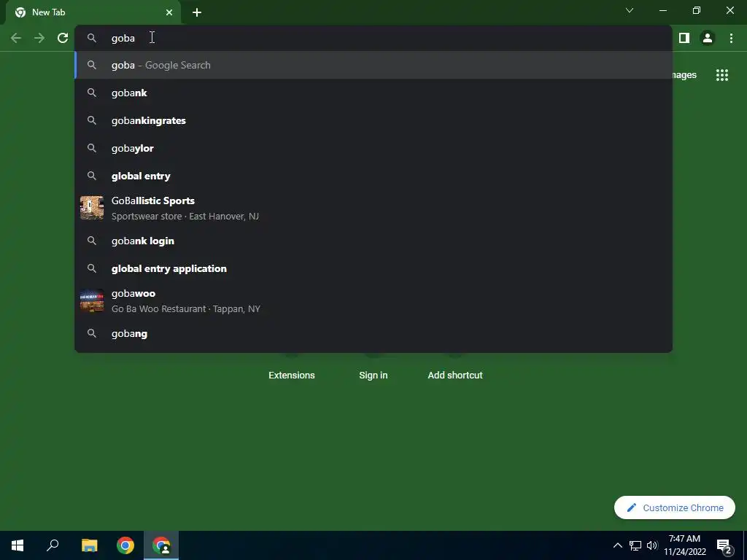Choose the 'gobankingrates' suggestion
The height and width of the screenshot is (560, 747).
373,120
